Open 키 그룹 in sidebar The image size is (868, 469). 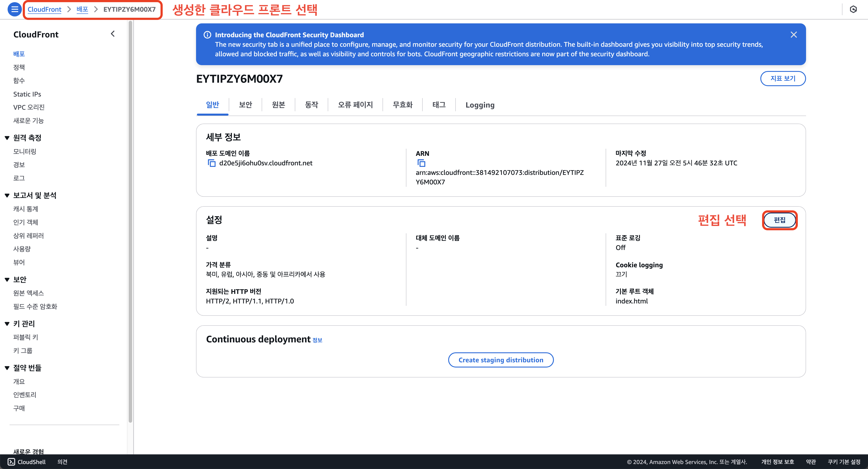(23, 350)
